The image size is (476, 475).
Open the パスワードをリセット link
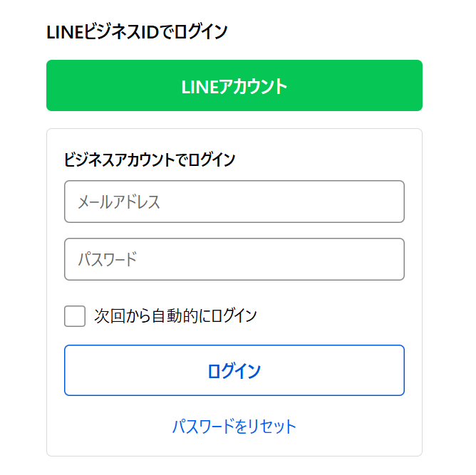point(234,427)
